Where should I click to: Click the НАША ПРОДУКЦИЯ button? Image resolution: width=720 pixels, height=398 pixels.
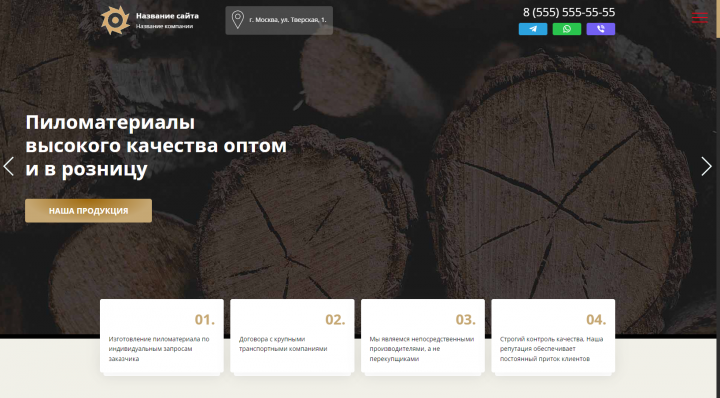click(88, 211)
